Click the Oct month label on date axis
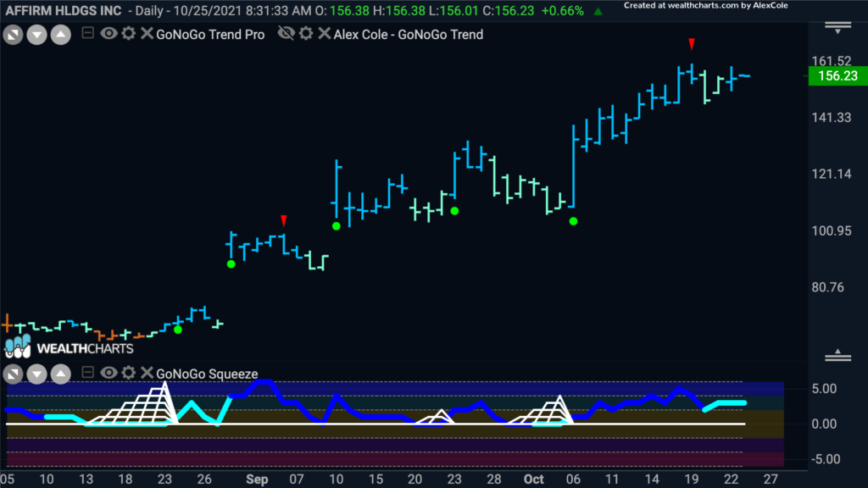 [534, 480]
